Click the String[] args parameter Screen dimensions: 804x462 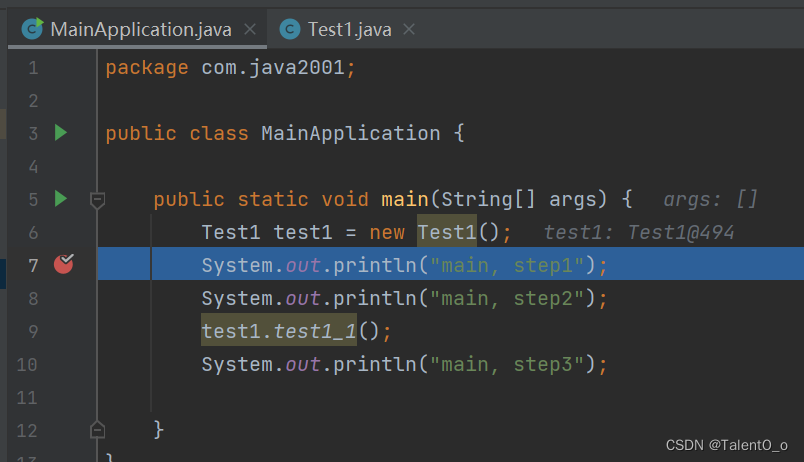point(519,199)
